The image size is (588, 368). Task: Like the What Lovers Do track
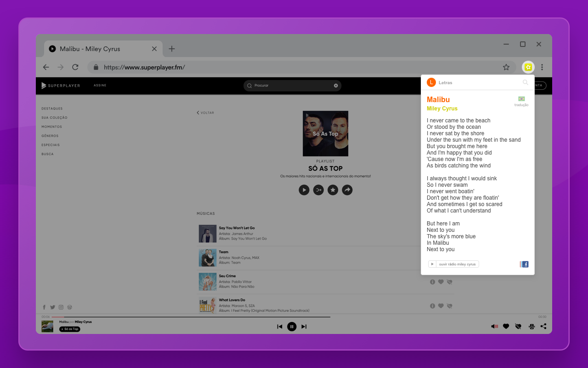point(441,306)
